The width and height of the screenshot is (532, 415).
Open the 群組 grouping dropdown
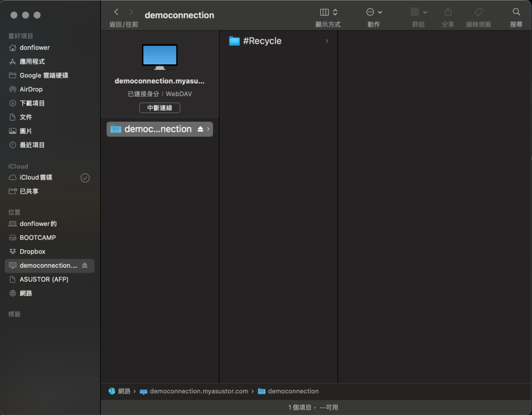pyautogui.click(x=418, y=12)
